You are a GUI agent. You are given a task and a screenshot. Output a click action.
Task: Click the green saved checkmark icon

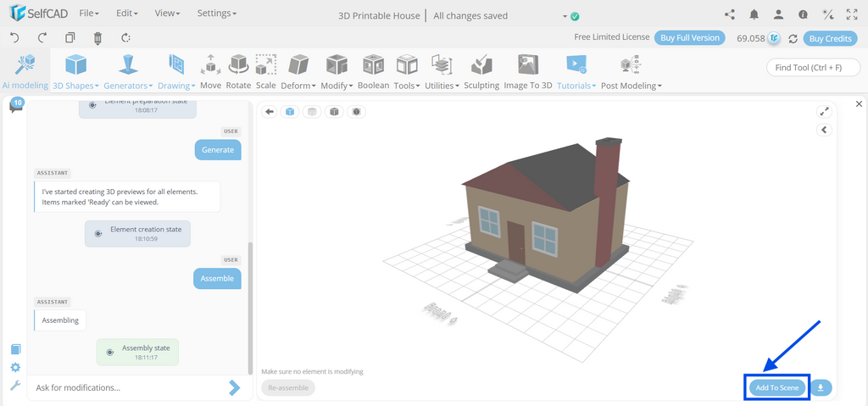575,17
